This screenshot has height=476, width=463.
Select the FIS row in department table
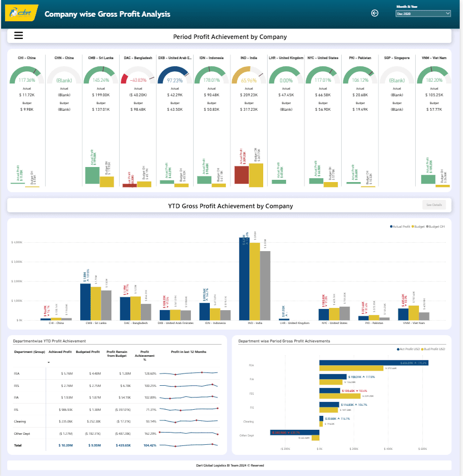(117, 410)
